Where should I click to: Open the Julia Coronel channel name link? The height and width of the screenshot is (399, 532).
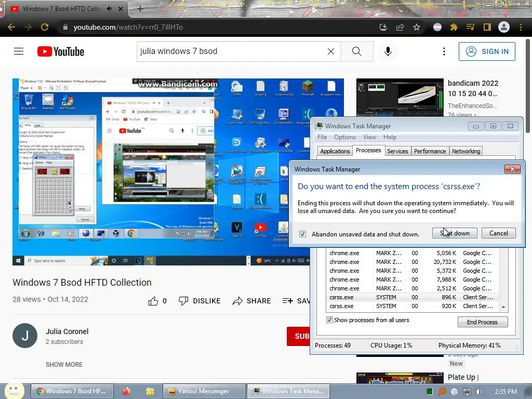pos(67,331)
